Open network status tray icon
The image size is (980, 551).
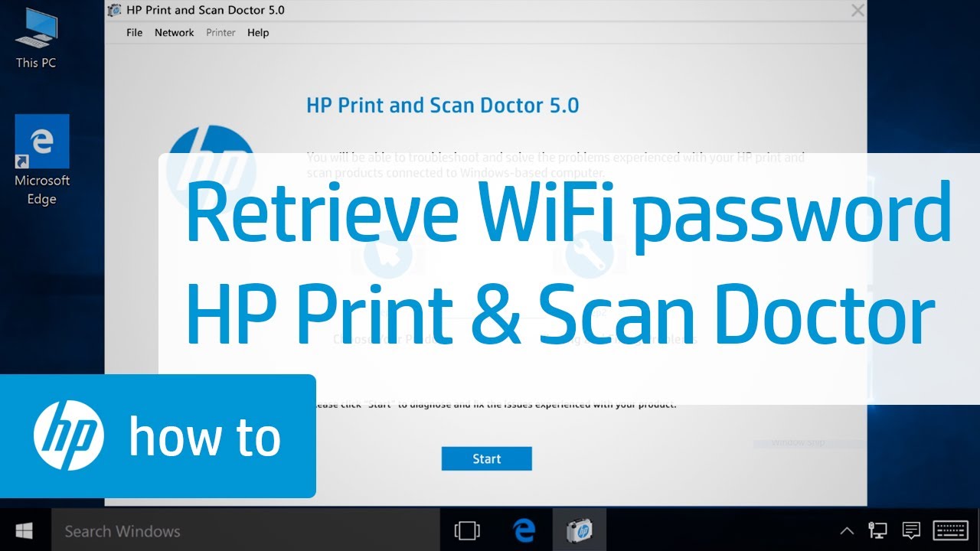pyautogui.click(x=877, y=530)
